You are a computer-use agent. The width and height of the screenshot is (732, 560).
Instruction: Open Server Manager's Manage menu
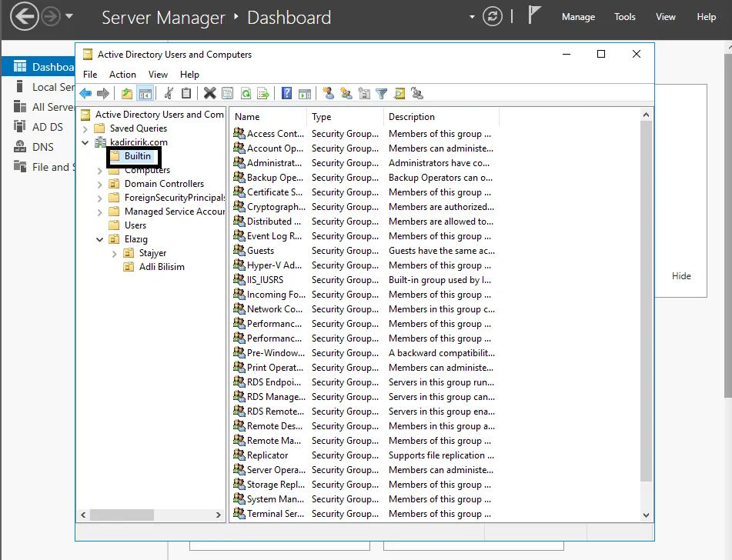578,17
